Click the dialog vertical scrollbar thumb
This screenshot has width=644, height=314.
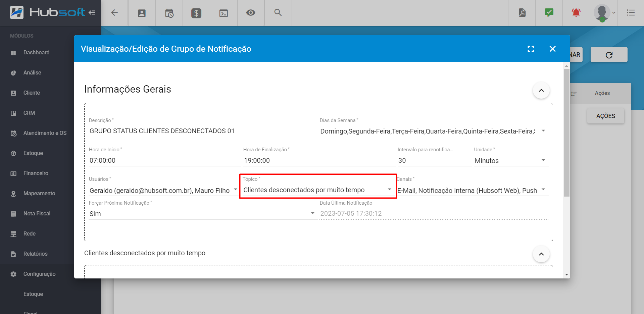pyautogui.click(x=566, y=133)
